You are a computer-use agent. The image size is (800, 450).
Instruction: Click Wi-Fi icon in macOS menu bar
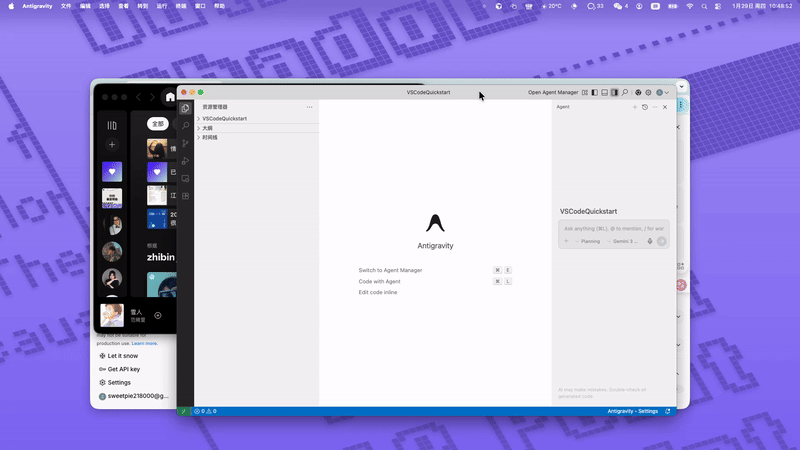[x=690, y=6]
